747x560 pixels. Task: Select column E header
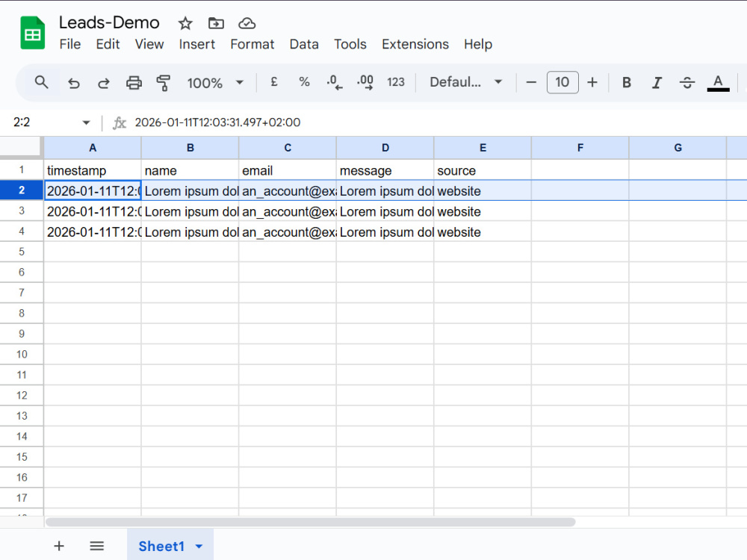pos(483,148)
